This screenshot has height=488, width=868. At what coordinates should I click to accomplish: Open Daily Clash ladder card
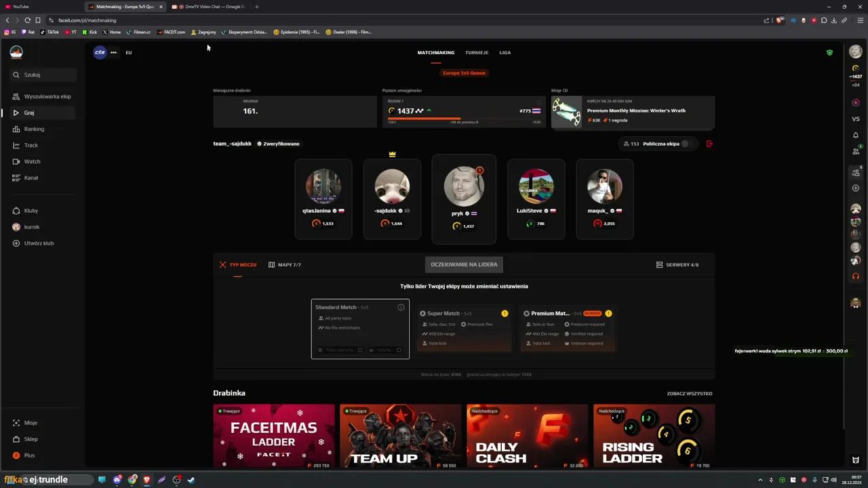[527, 436]
